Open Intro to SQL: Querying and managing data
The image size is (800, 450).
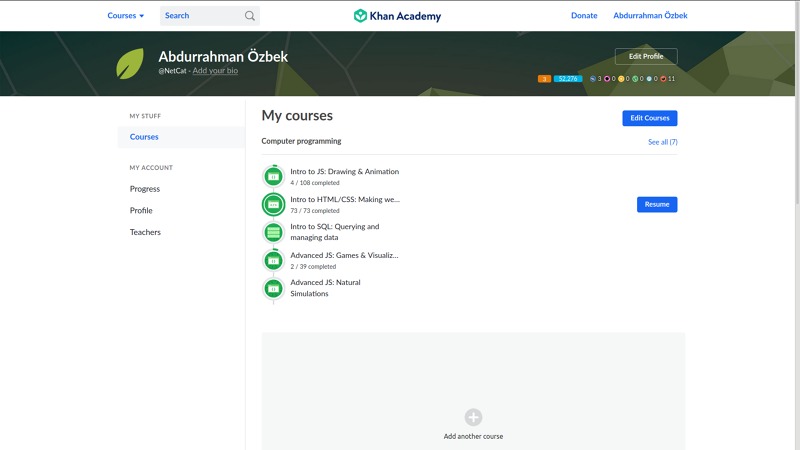tap(335, 232)
